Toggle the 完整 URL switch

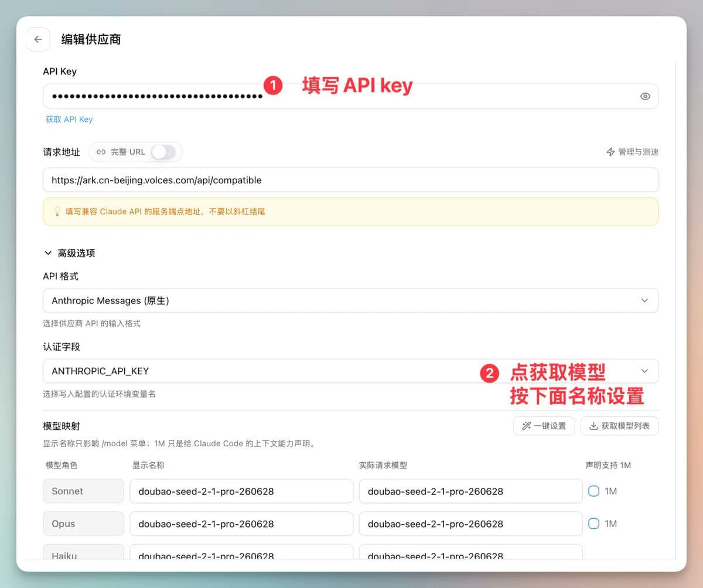point(163,152)
